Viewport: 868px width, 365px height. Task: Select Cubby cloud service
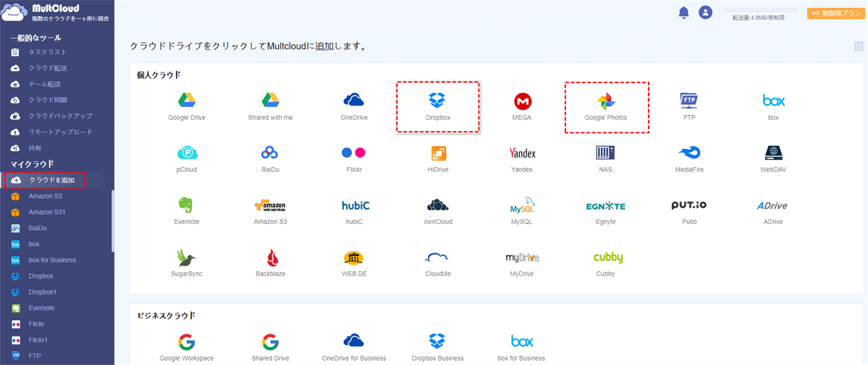pos(608,263)
